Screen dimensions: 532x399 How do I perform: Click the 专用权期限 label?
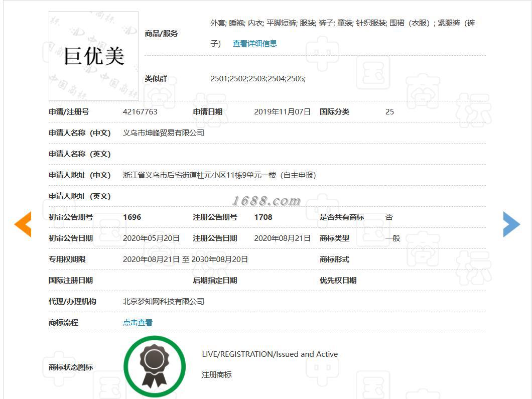[67, 259]
